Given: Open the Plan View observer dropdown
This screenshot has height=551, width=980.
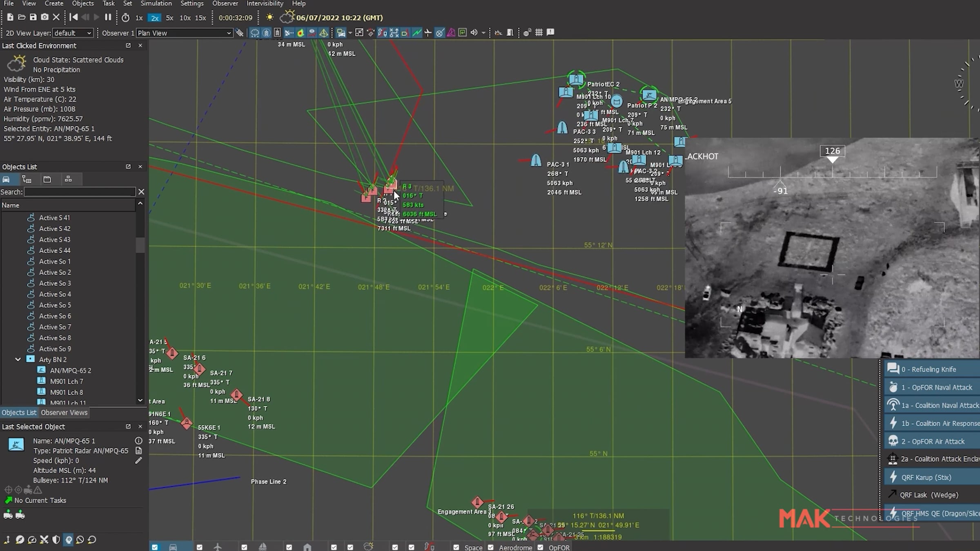Looking at the screenshot, I should tap(184, 33).
